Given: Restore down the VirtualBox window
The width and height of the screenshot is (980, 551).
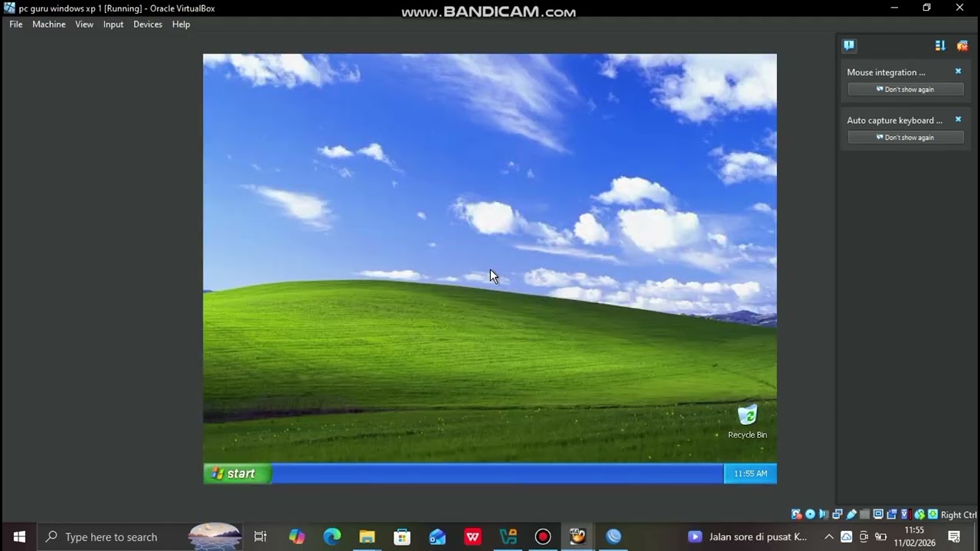Looking at the screenshot, I should (x=926, y=8).
